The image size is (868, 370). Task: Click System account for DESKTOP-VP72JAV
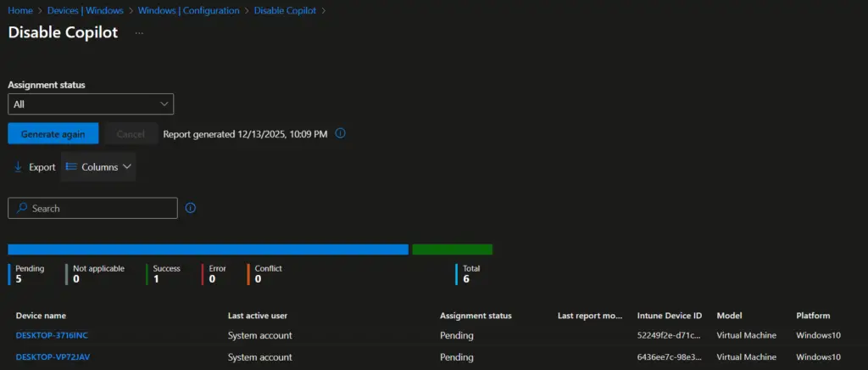click(x=259, y=357)
